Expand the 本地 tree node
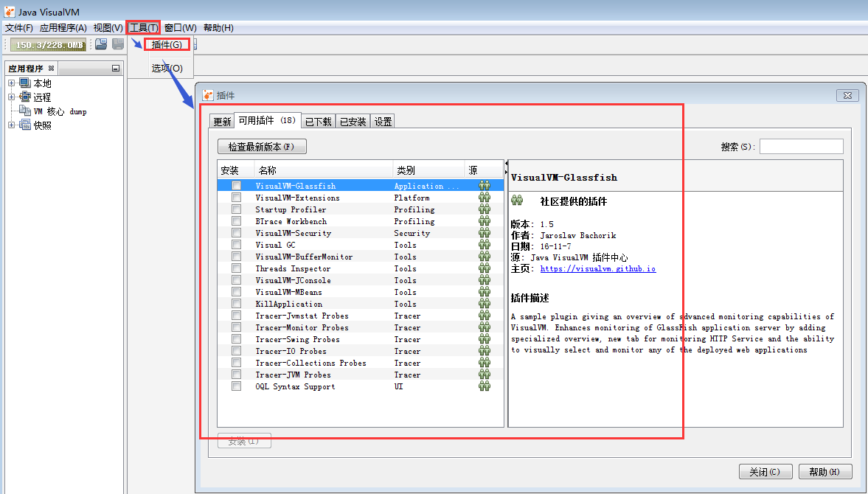The image size is (868, 494). click(x=11, y=83)
